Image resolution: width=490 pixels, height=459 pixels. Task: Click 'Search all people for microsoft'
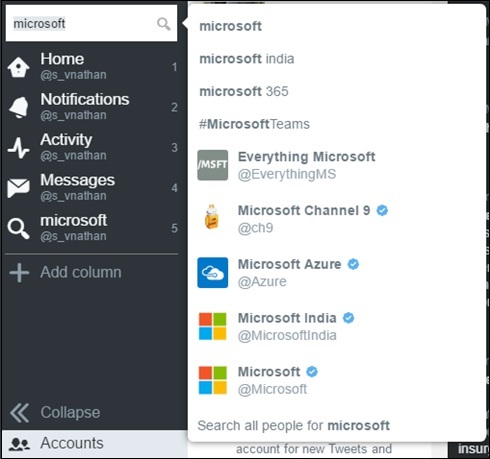tap(293, 426)
